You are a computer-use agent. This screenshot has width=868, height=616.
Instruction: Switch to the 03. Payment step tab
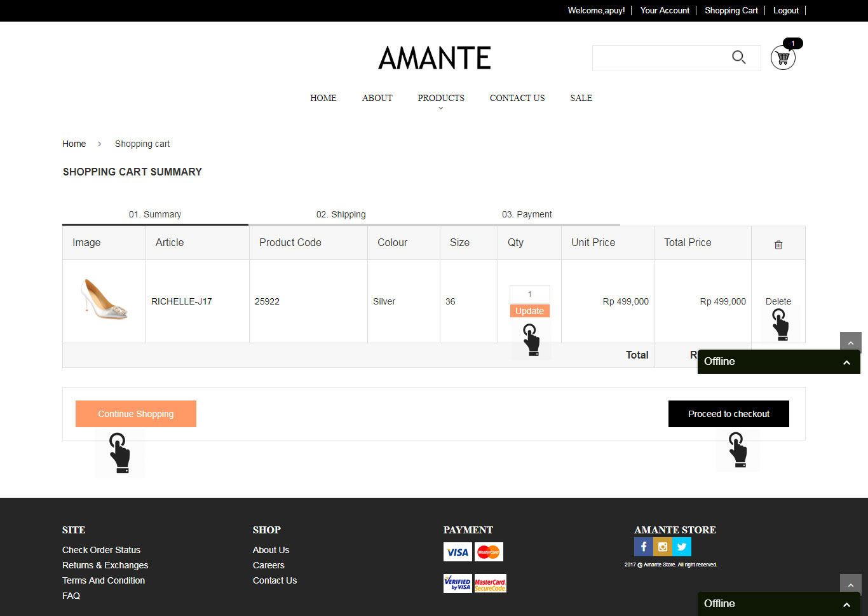coord(527,214)
